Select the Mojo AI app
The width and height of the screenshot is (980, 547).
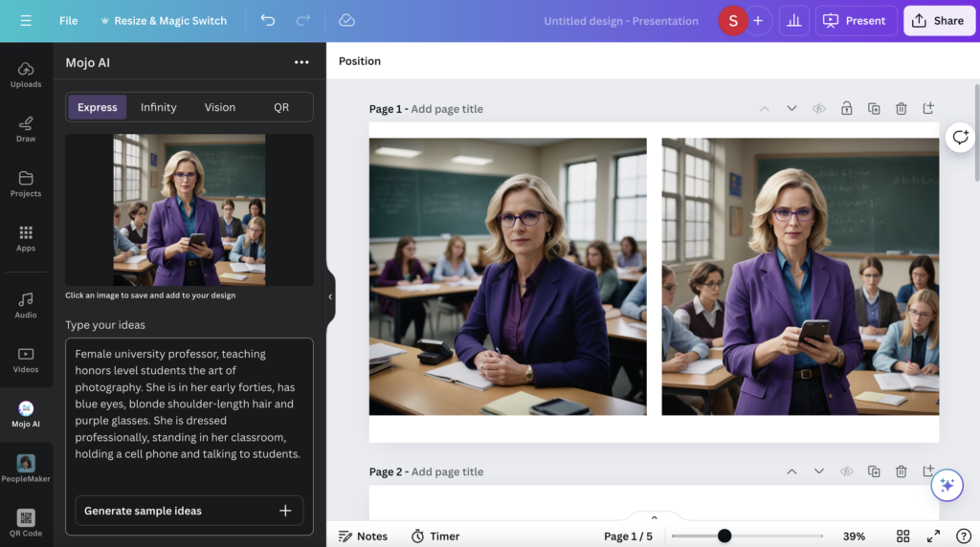tap(26, 415)
